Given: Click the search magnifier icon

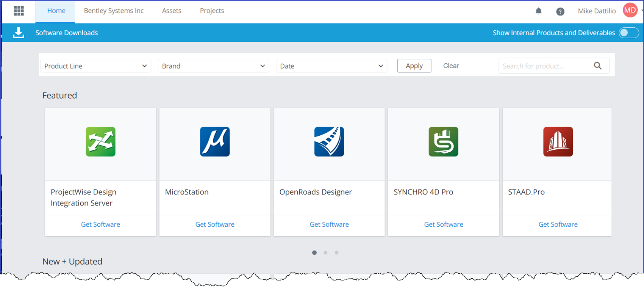Looking at the screenshot, I should (x=598, y=66).
